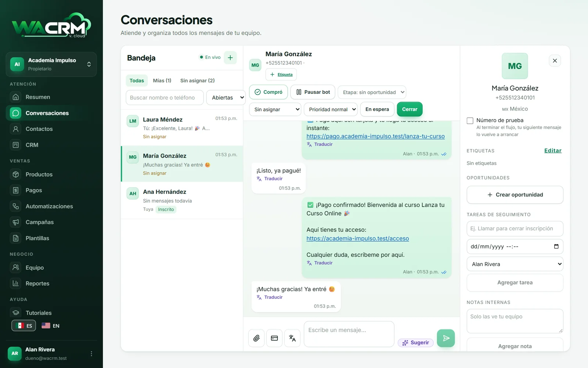Open the Conversaciones menu item
The width and height of the screenshot is (588, 368).
coord(51,113)
